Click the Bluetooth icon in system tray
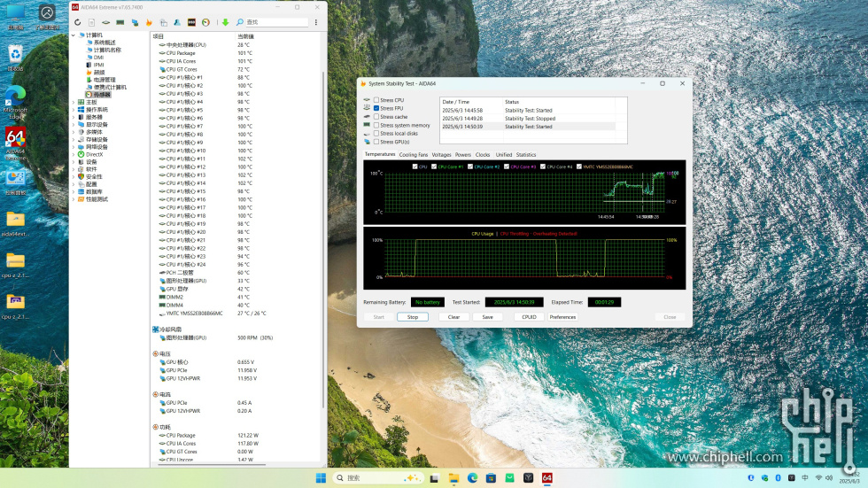 (x=778, y=477)
